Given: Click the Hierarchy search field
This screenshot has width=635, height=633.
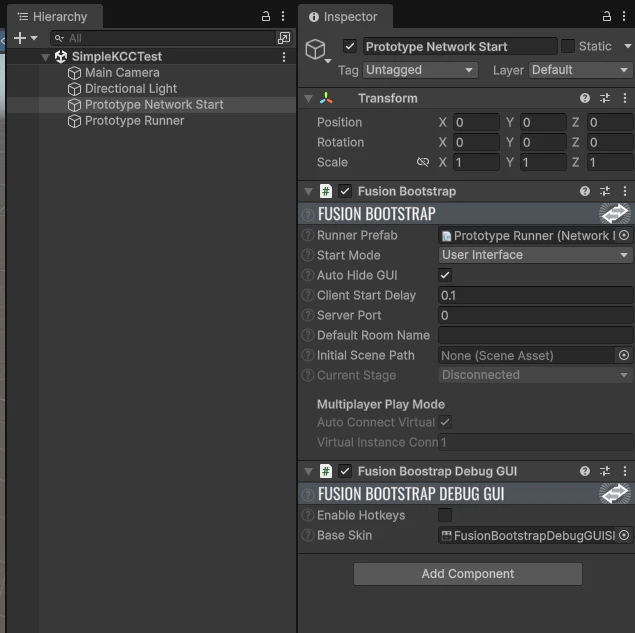Looking at the screenshot, I should tap(164, 38).
